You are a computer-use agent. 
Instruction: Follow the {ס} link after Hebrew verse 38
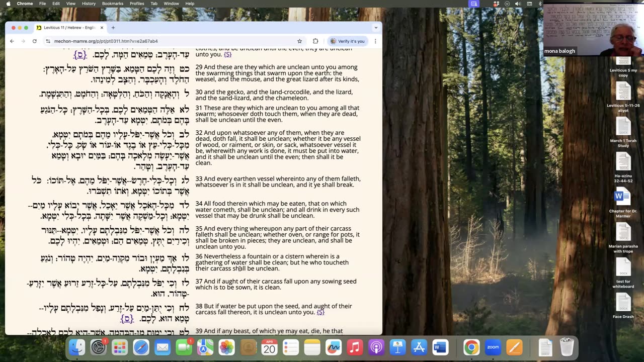127,319
